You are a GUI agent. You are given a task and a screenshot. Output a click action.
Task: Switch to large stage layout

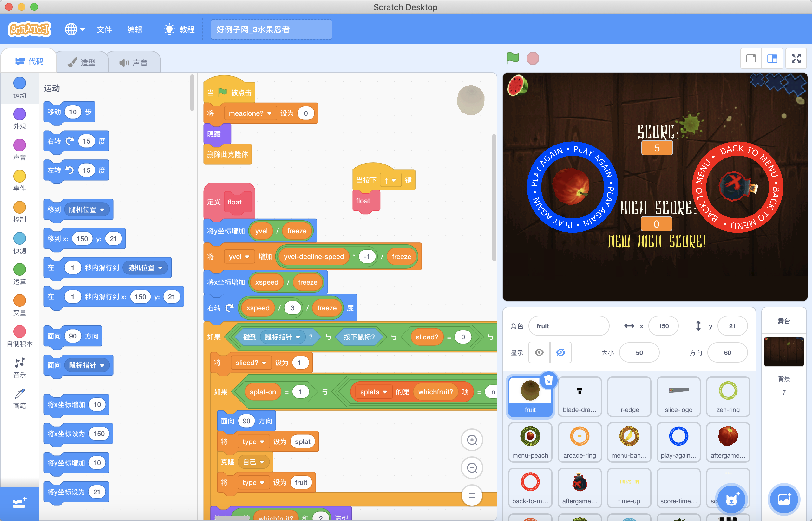[x=772, y=59]
